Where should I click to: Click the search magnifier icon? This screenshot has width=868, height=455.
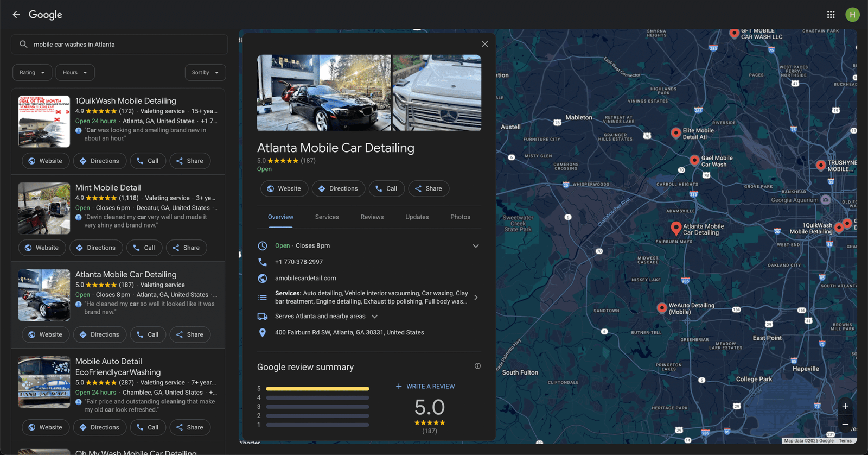[x=23, y=45]
